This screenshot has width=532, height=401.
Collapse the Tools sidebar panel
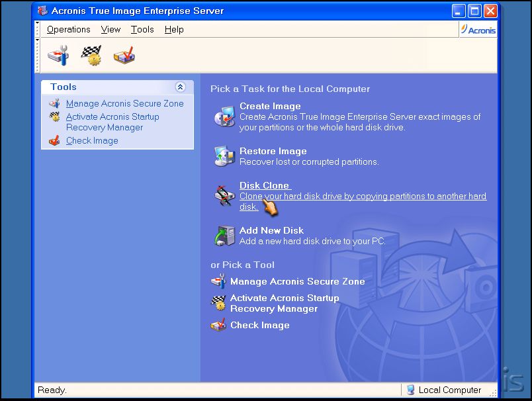pyautogui.click(x=180, y=87)
